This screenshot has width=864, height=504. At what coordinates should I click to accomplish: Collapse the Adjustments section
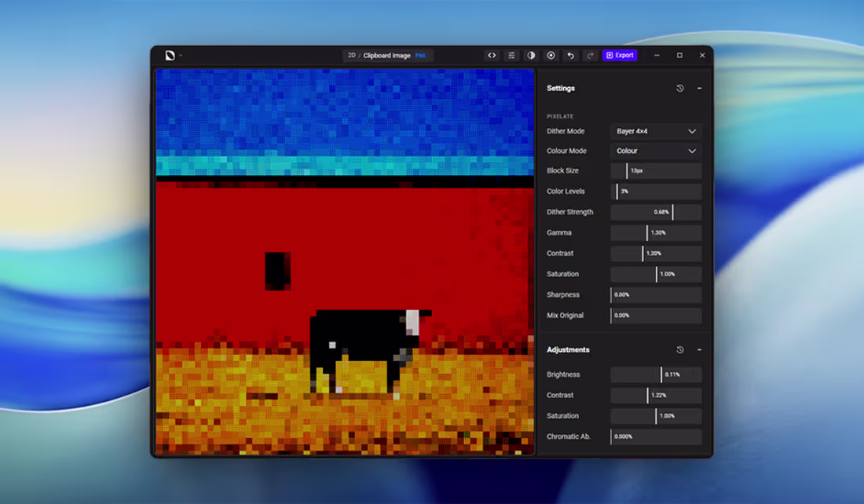pos(699,350)
